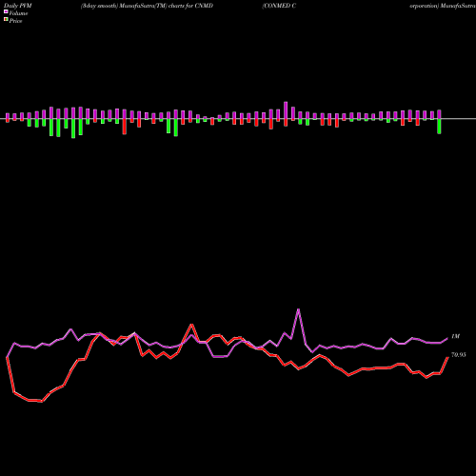
Task: Click the tallest magenta volume bar
Action: [x=286, y=110]
